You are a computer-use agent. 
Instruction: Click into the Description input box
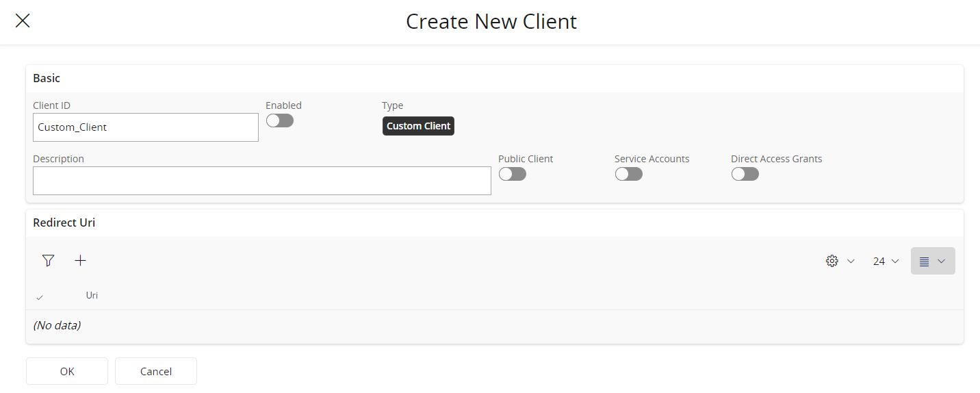tap(262, 181)
